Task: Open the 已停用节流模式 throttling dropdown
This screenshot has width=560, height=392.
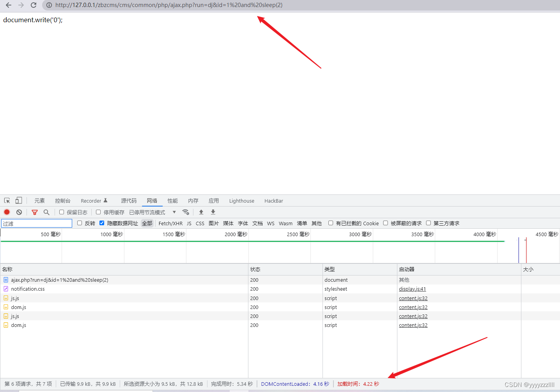Action: tap(152, 212)
